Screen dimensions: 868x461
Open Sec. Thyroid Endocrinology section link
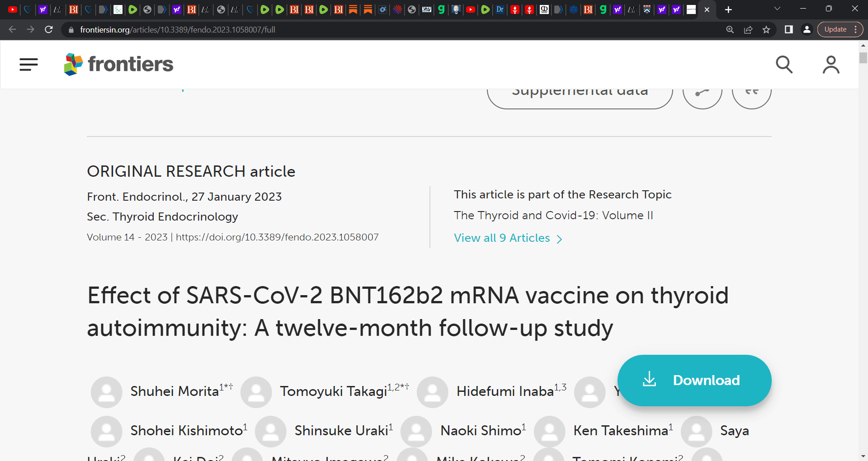point(162,217)
